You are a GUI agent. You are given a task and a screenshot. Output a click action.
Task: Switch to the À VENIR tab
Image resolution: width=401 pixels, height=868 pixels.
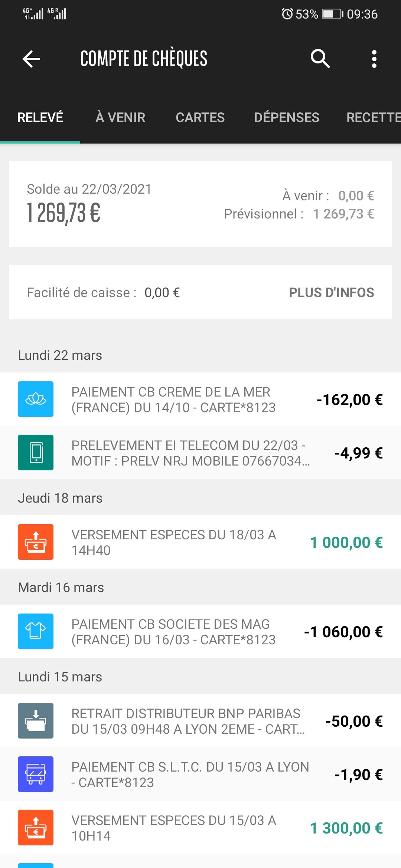[120, 117]
